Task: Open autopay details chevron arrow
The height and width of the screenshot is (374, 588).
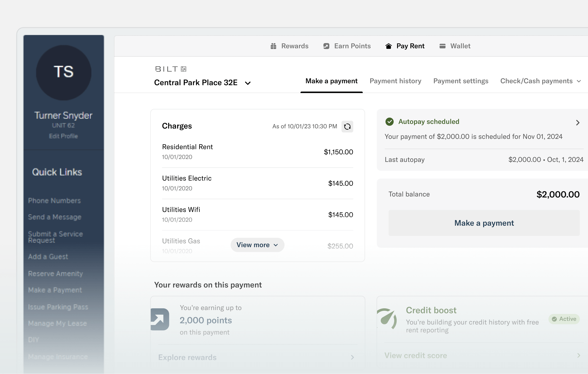Action: coord(578,123)
